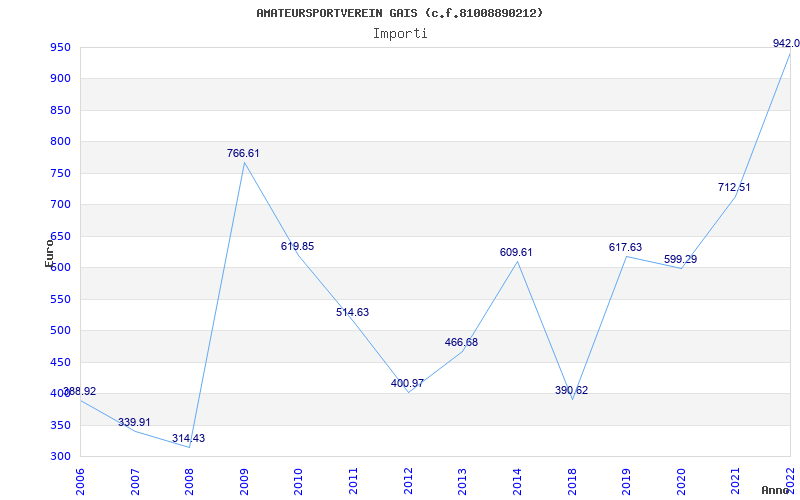
Task: Click the 850 y-axis value
Action: (60, 111)
